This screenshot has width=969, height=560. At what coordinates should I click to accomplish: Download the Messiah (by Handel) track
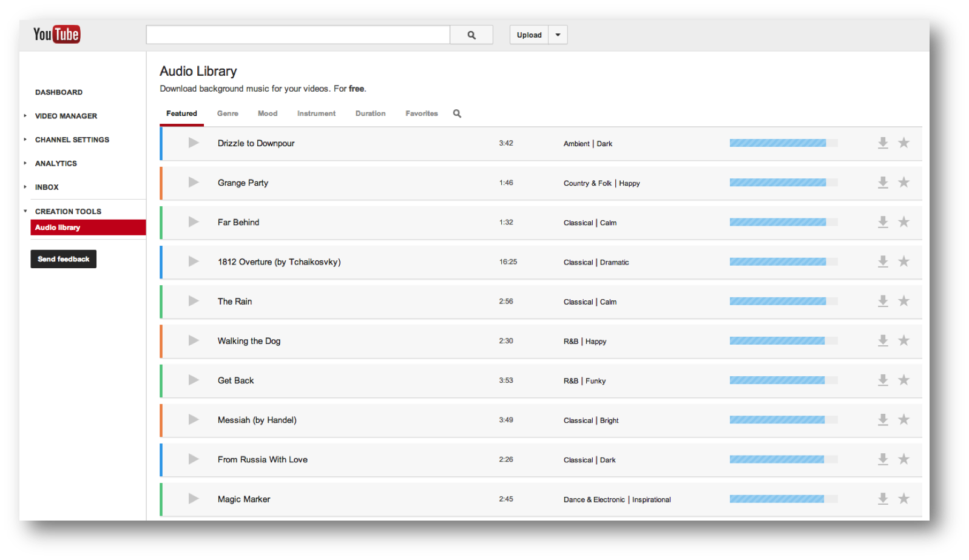tap(883, 419)
